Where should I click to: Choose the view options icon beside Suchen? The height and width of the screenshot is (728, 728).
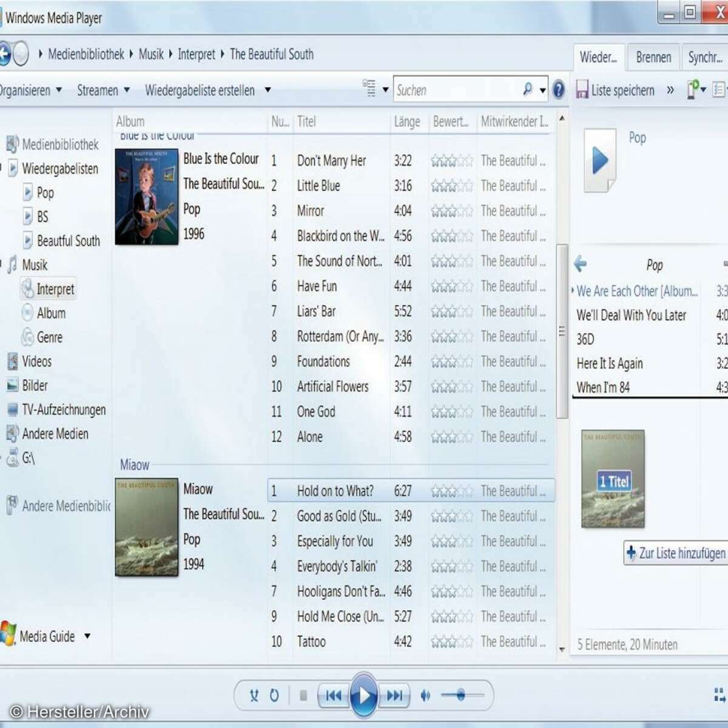point(369,89)
